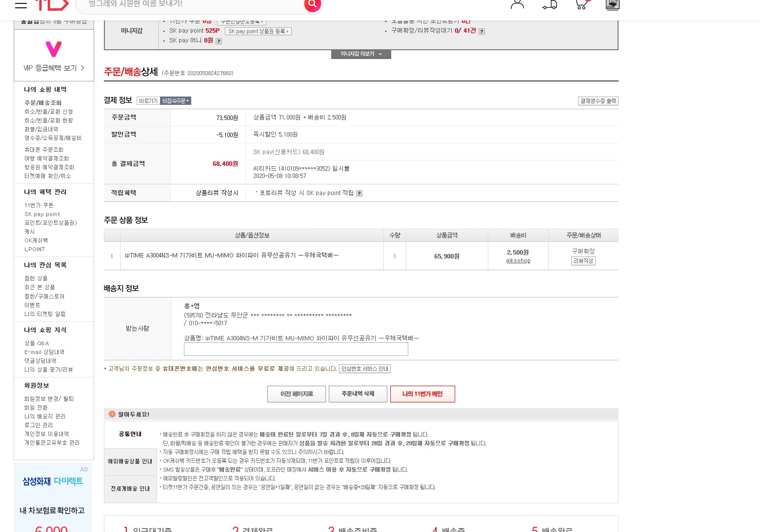Select 취소/반품/교환 현황 in sidebar
This screenshot has height=532, width=760.
[49, 120]
